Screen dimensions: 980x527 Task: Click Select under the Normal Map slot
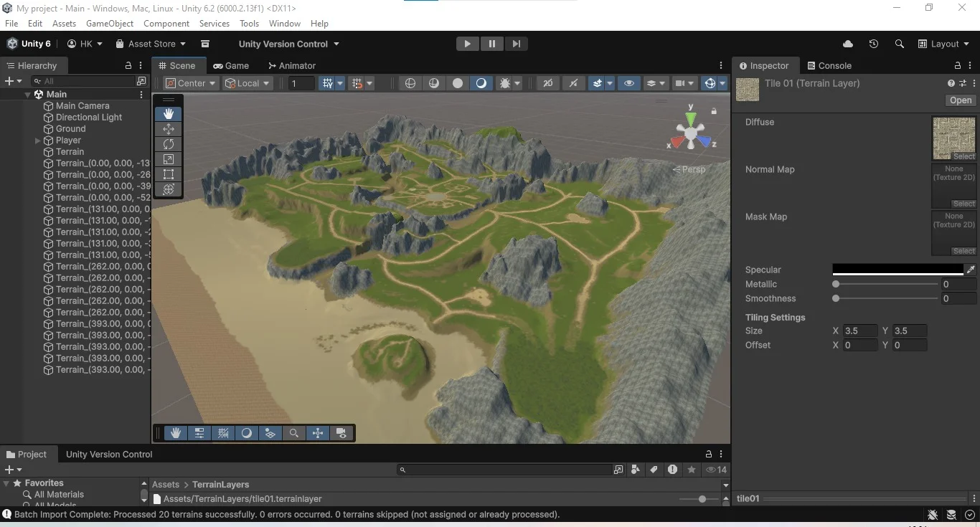click(x=963, y=204)
